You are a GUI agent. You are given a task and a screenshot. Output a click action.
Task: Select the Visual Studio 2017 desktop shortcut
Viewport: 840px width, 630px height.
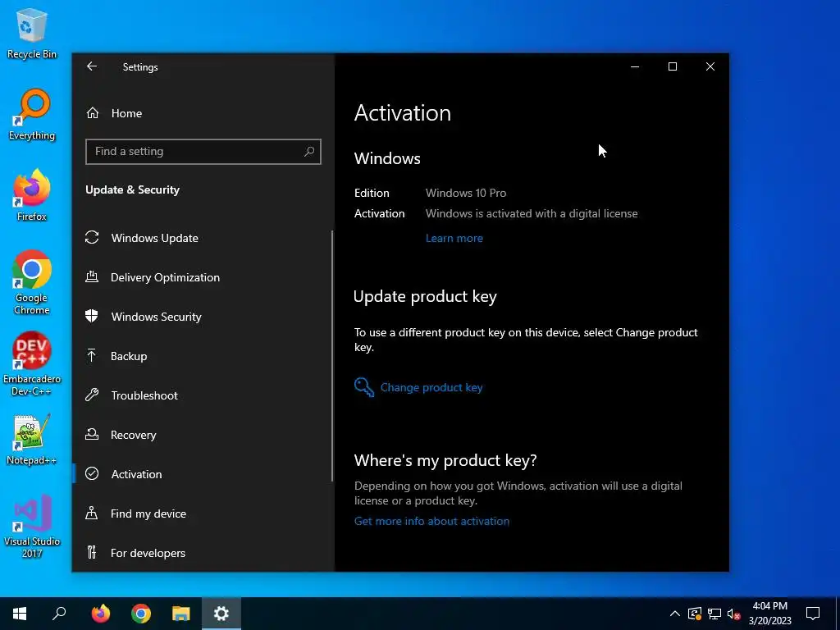click(x=32, y=527)
